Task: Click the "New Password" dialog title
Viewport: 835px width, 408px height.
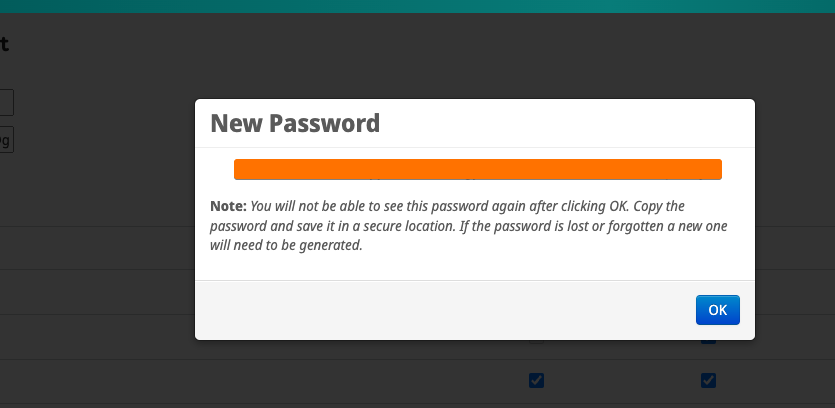Action: pos(295,123)
